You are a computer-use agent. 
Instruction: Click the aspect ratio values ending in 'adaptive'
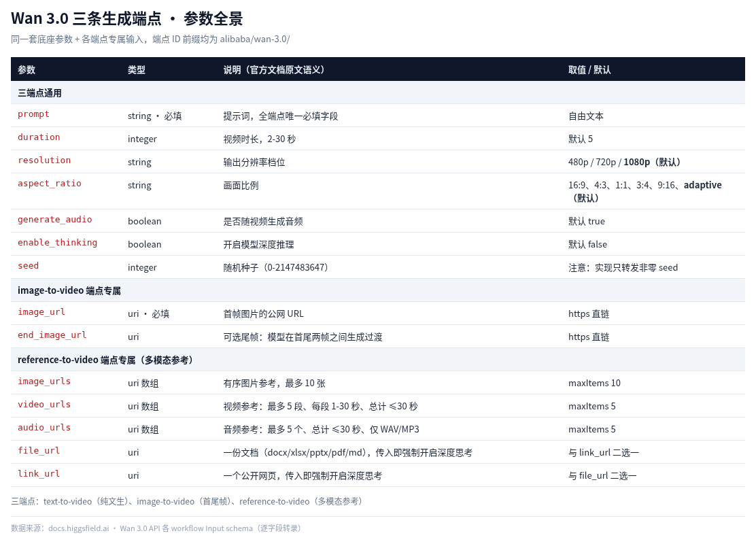(x=645, y=192)
